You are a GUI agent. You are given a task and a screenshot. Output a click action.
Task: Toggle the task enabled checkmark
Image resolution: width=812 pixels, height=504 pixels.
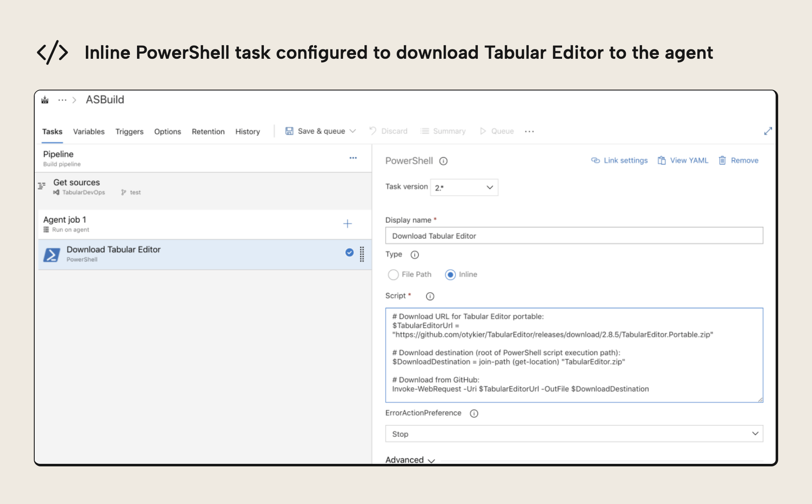pyautogui.click(x=349, y=252)
